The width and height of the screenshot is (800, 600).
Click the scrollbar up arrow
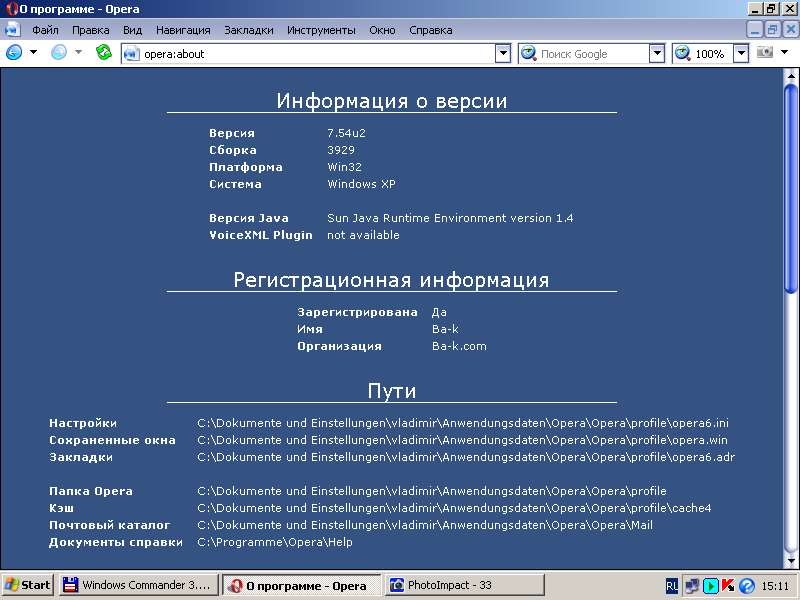[x=791, y=76]
